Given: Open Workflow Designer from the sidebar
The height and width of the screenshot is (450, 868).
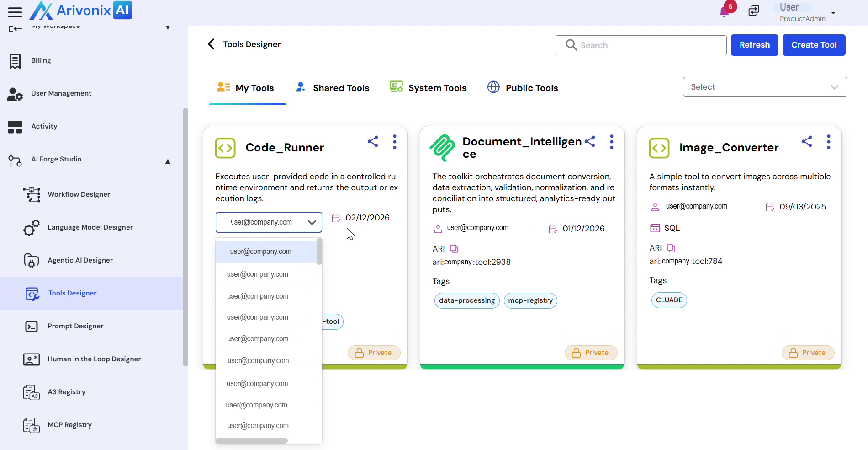Looking at the screenshot, I should coord(79,194).
